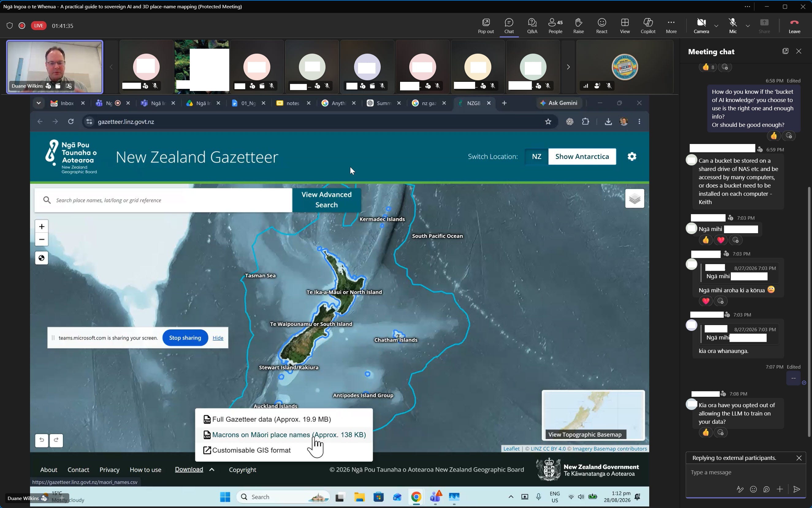Change meeting View layout
Screen dimensions: 812x508
625,26
